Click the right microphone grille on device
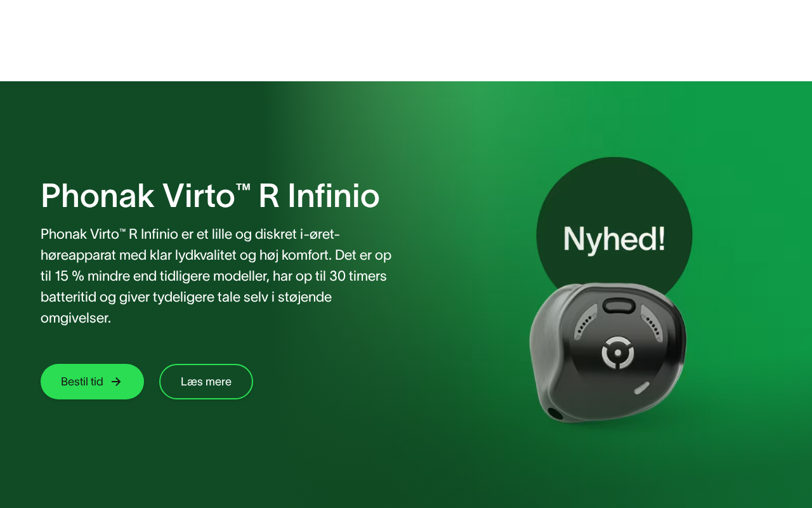Viewport: 812px width, 508px height. (652, 323)
